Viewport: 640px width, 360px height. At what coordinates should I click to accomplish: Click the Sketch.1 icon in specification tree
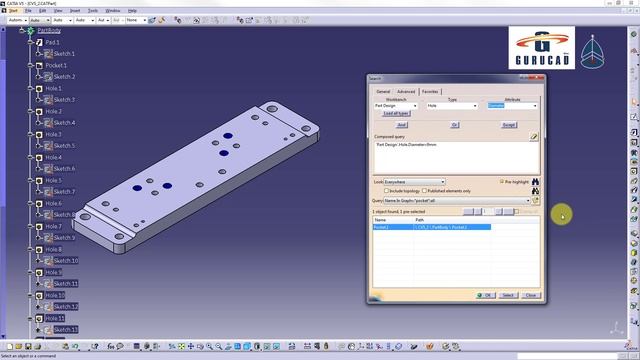tap(48, 54)
